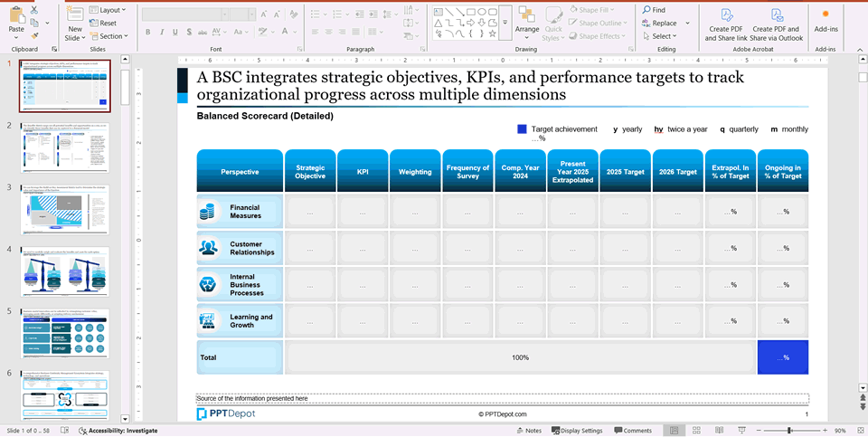Click the Reset slide button
The height and width of the screenshot is (437, 868).
point(107,23)
